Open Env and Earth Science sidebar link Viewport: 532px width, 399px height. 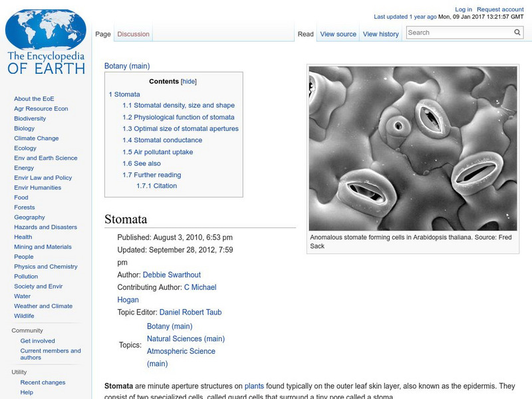point(45,158)
